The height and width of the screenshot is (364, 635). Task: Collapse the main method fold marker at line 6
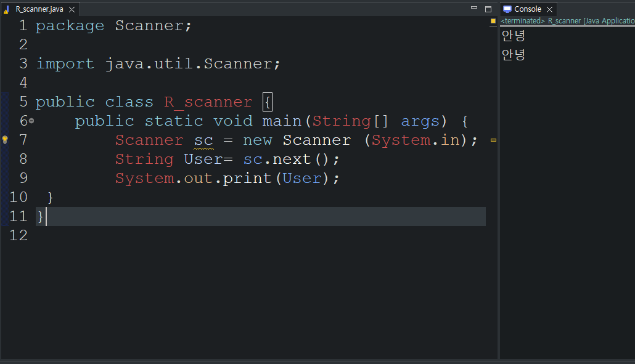tap(31, 121)
